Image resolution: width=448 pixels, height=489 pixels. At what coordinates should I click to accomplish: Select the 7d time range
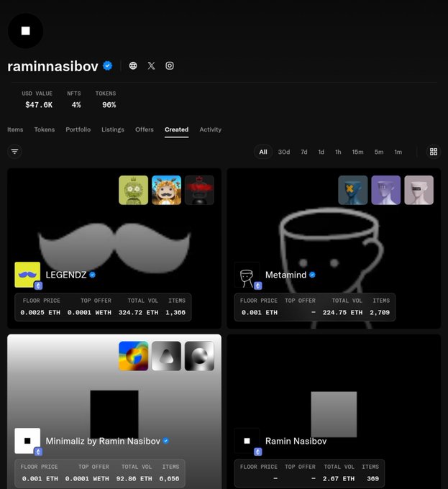[x=304, y=152]
